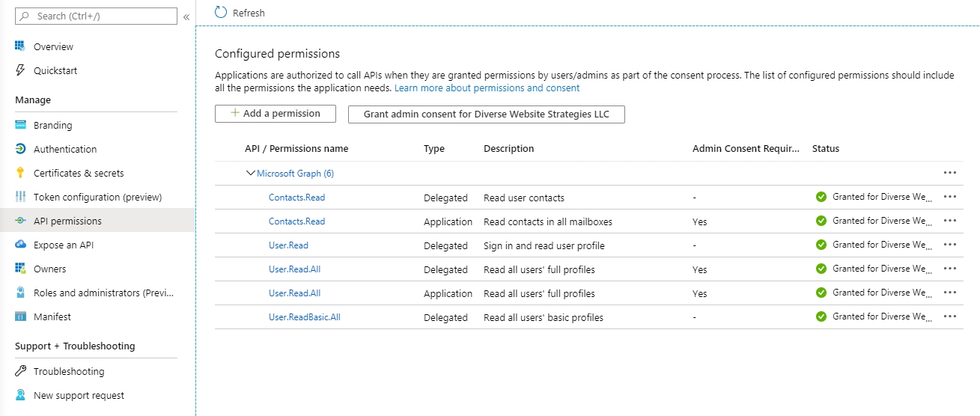The image size is (980, 416).
Task: Click the New support request person icon
Action: pyautogui.click(x=20, y=395)
